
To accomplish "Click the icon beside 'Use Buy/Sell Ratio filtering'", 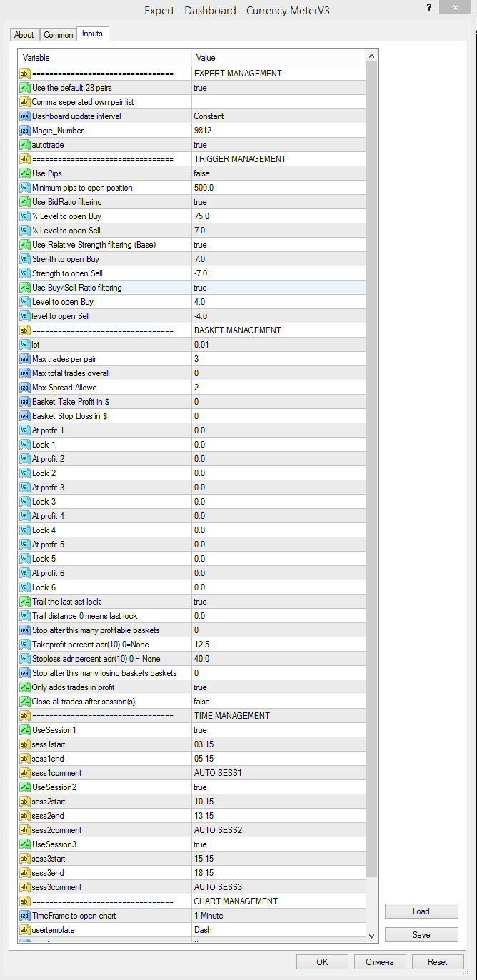I will pyautogui.click(x=24, y=288).
